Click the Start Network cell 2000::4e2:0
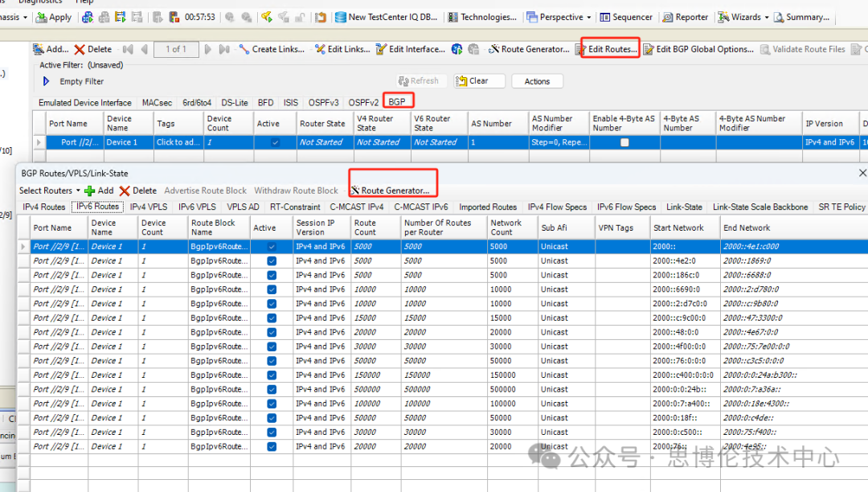 click(x=674, y=261)
